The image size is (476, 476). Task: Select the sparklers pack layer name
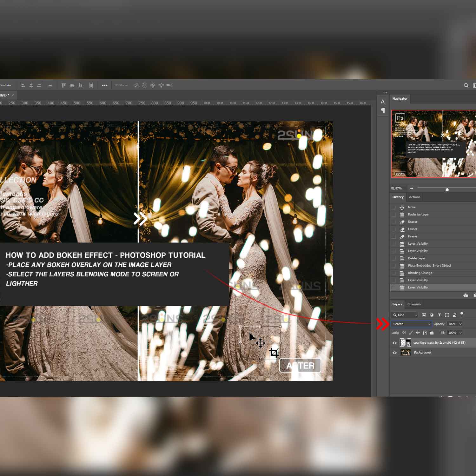click(439, 343)
